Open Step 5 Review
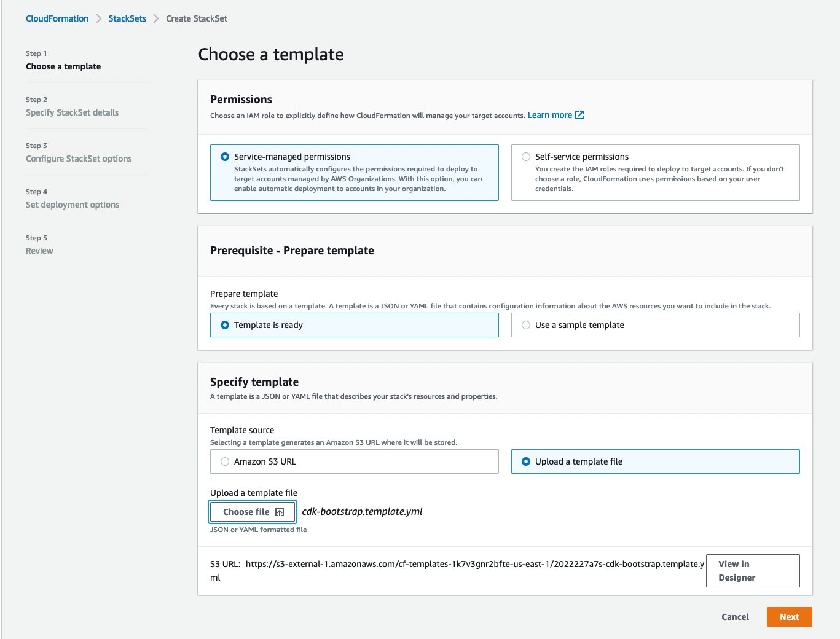This screenshot has width=840, height=639. pos(39,250)
